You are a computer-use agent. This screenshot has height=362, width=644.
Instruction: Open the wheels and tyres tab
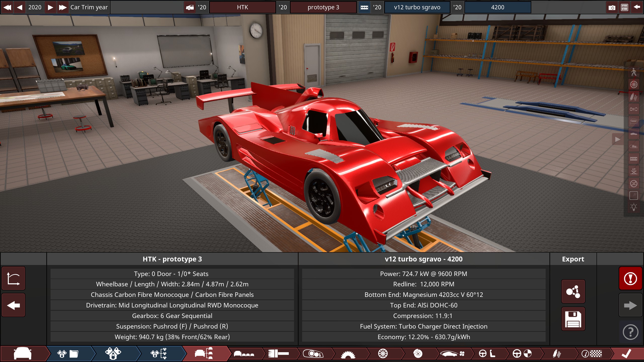pyautogui.click(x=383, y=354)
